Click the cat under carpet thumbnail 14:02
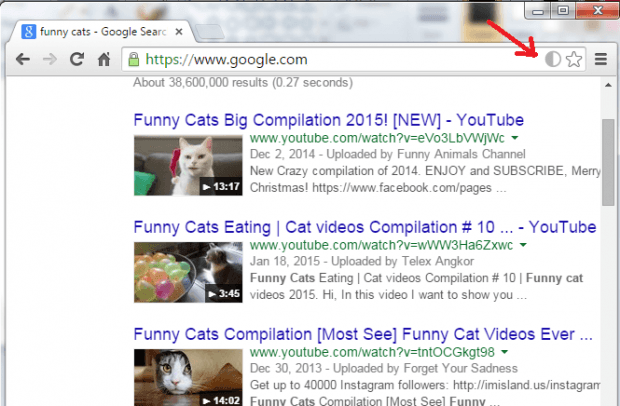620x406 pixels. pyautogui.click(x=188, y=377)
